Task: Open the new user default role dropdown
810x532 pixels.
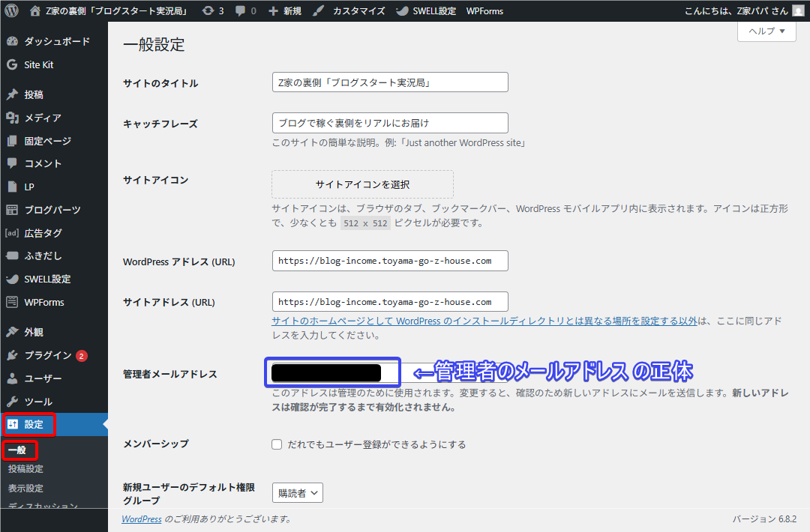Action: [x=297, y=493]
